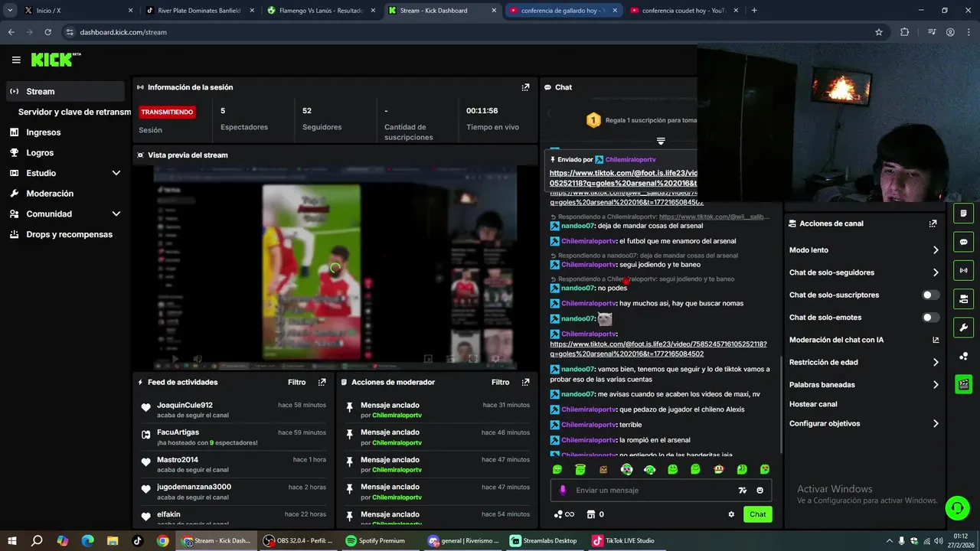This screenshot has height=551, width=980.
Task: Collapse the pinned message arrow in chat
Action: [x=661, y=141]
